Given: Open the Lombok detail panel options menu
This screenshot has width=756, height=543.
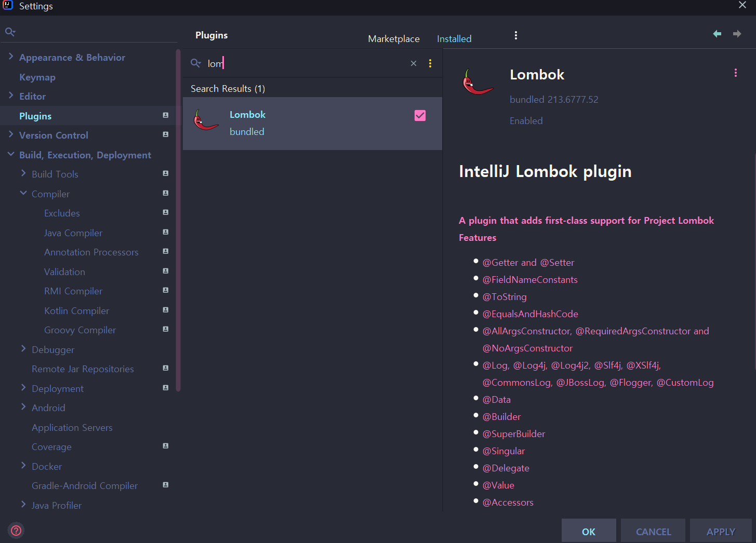Looking at the screenshot, I should [x=736, y=73].
